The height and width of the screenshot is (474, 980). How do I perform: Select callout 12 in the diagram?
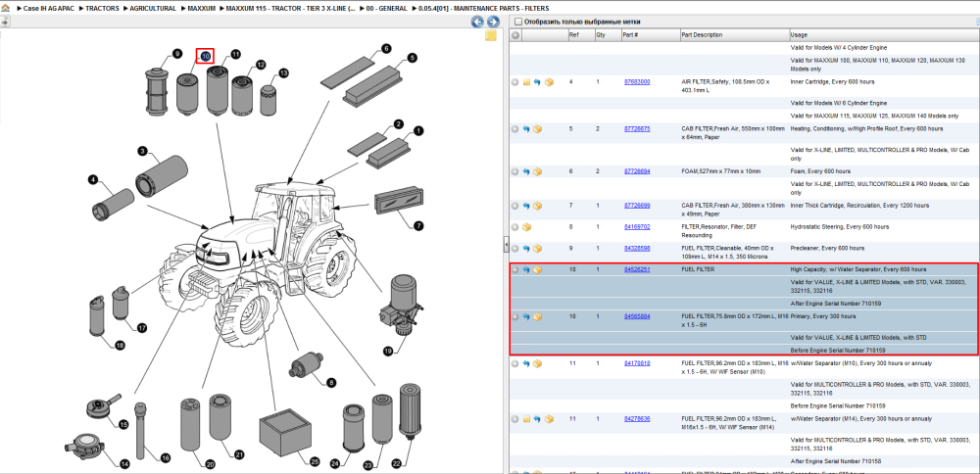tap(261, 65)
